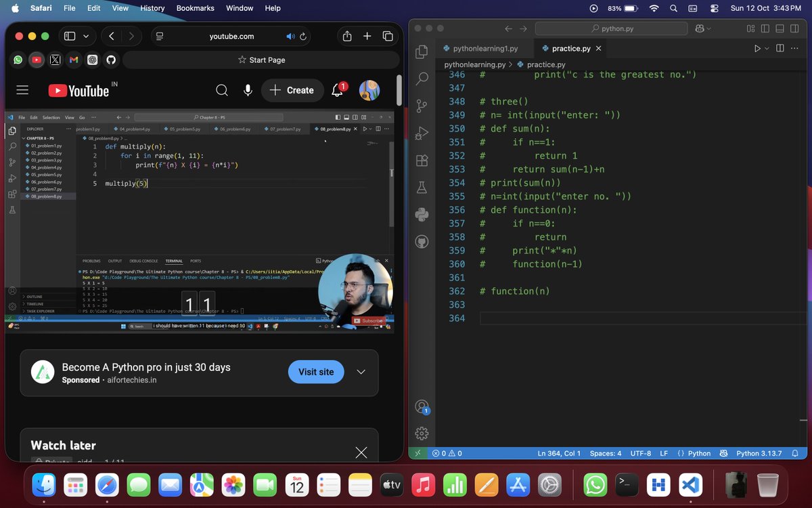The image size is (812, 508).
Task: Open the History menu in menu bar
Action: pos(152,8)
